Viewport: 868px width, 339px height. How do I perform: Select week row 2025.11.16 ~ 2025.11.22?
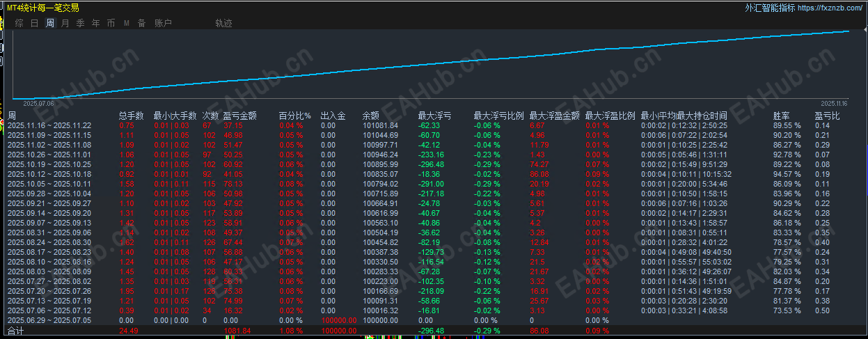click(x=49, y=125)
